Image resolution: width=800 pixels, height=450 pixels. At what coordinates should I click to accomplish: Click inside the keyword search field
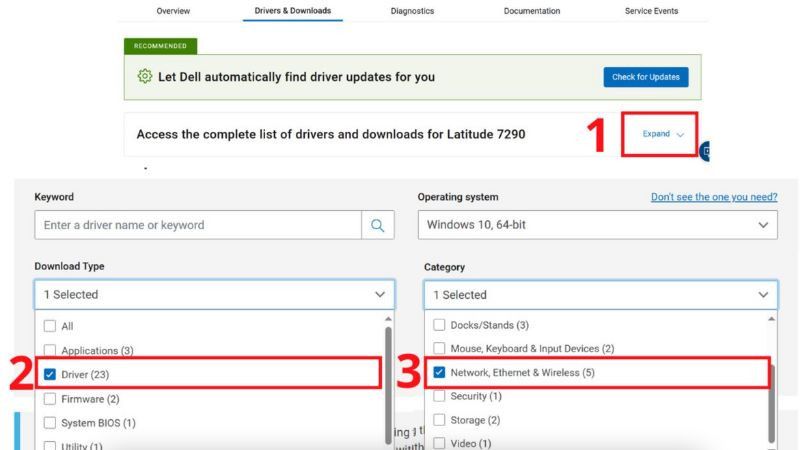(198, 225)
